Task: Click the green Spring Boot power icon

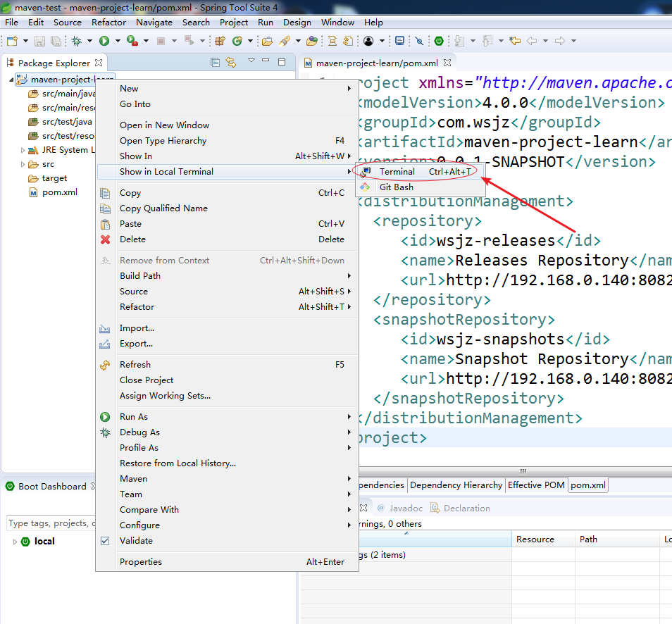Action: [x=439, y=41]
